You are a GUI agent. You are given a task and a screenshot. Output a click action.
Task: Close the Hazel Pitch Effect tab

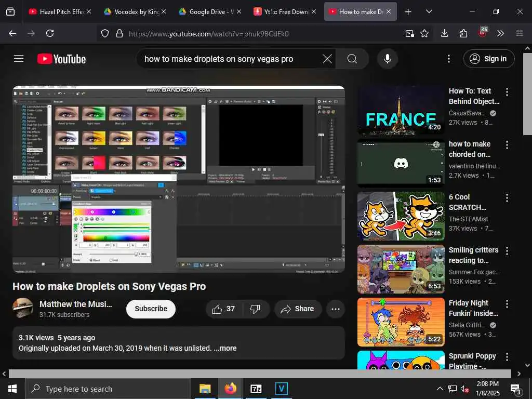click(x=88, y=11)
